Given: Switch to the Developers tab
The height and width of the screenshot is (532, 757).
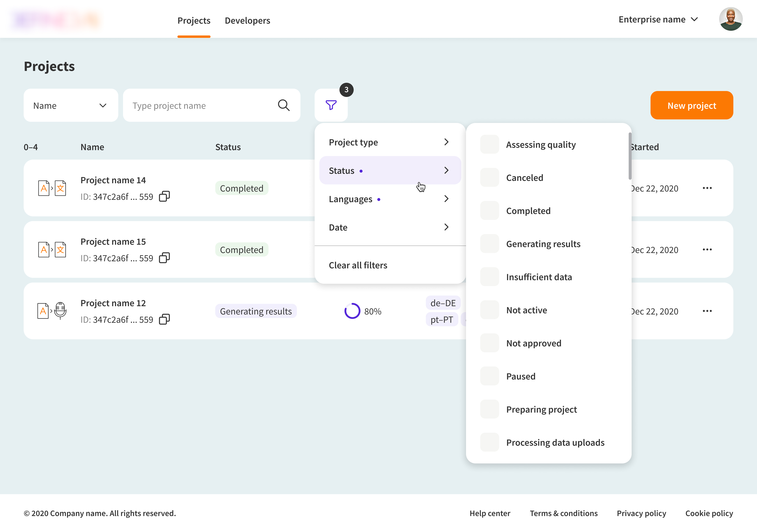Looking at the screenshot, I should click(x=247, y=20).
